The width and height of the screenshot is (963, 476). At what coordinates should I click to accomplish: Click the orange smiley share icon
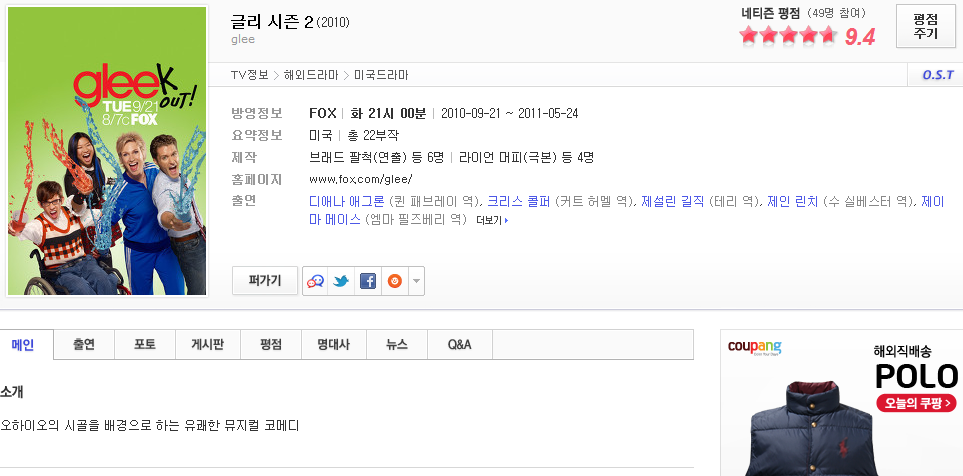click(394, 281)
